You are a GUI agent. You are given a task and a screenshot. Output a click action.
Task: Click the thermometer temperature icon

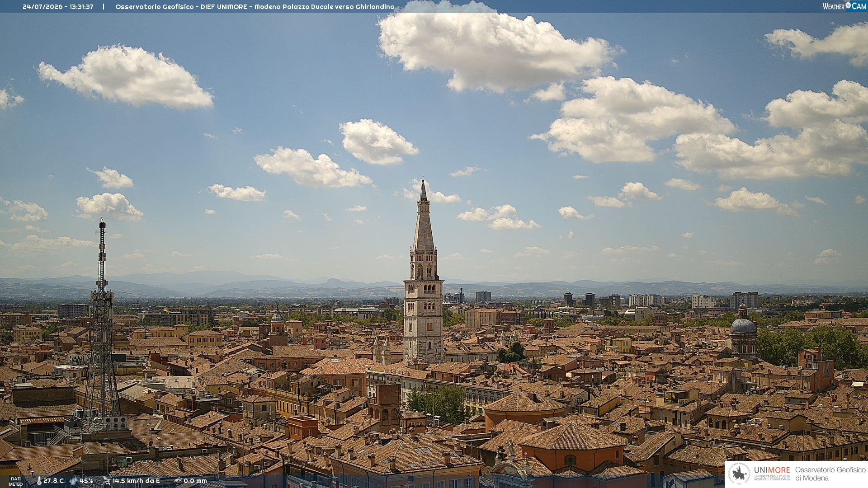coord(39,481)
